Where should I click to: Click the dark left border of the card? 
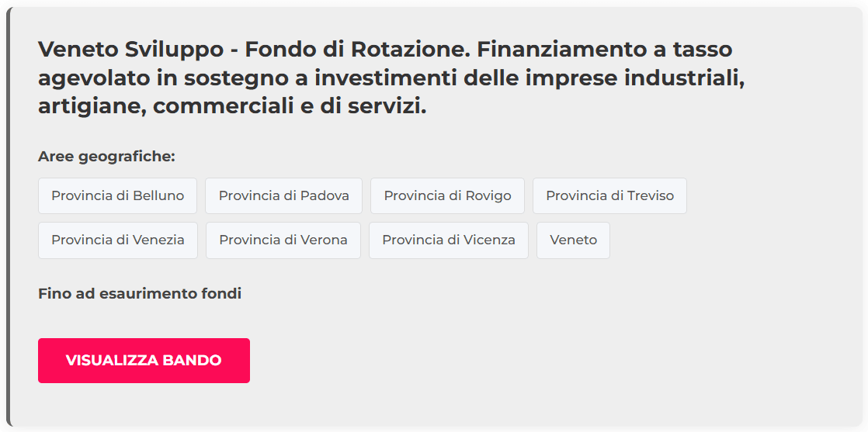[x=9, y=217]
